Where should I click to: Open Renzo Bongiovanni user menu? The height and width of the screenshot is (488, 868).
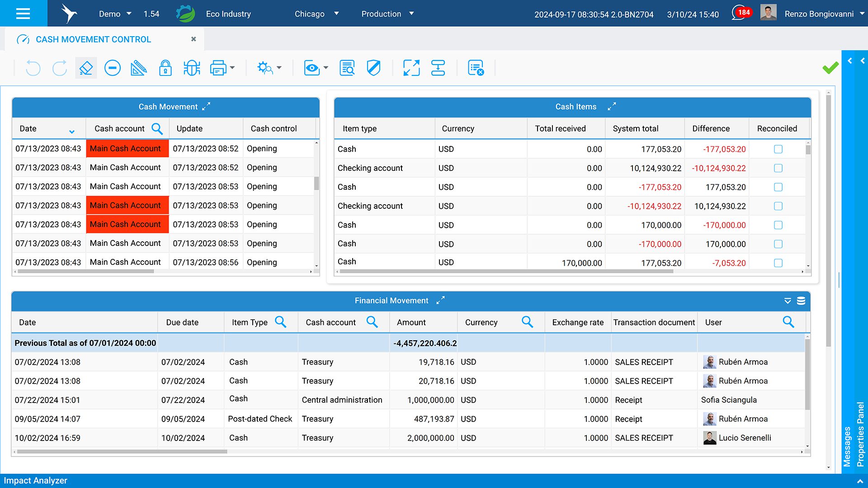pos(819,14)
